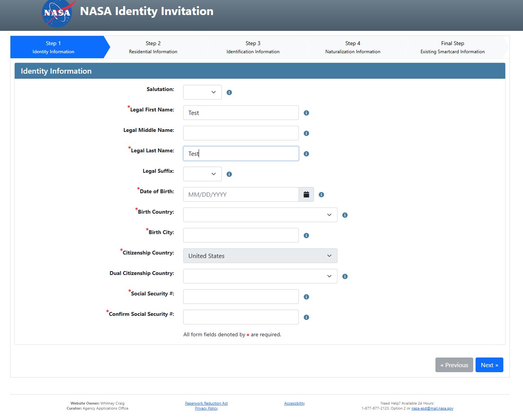
Task: Click the NASA logo in the header
Action: (x=57, y=13)
